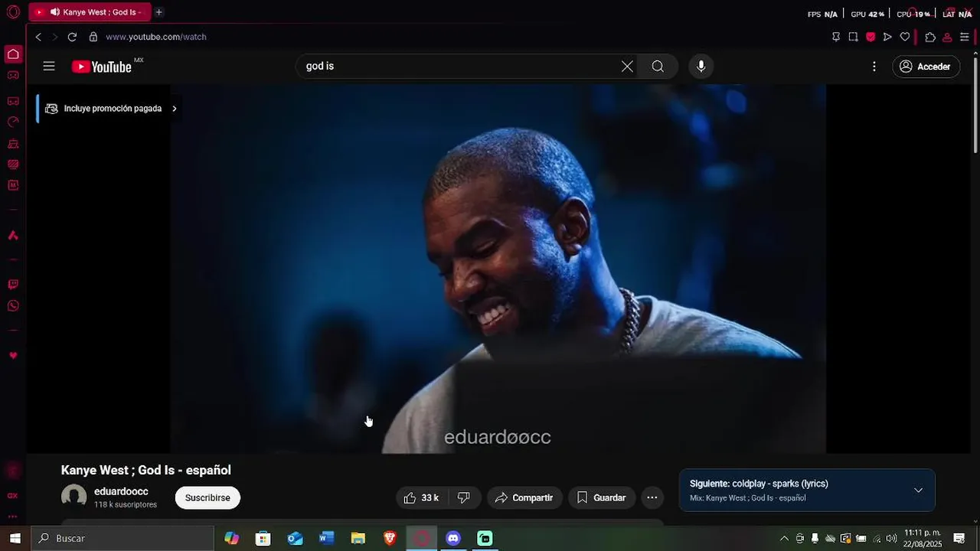Run search with the magnifying glass button
The image size is (980, 551).
coord(658,67)
